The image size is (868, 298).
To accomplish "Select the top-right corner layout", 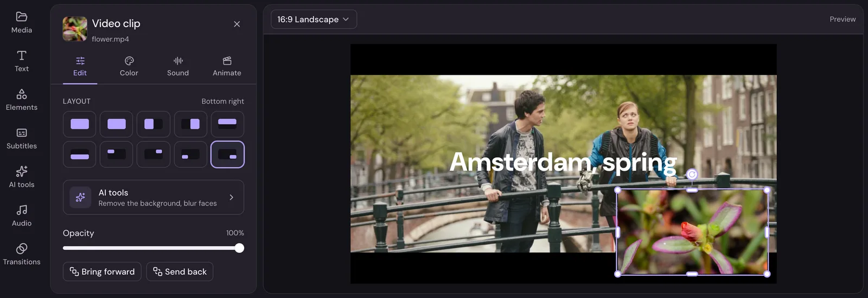I will (x=154, y=154).
